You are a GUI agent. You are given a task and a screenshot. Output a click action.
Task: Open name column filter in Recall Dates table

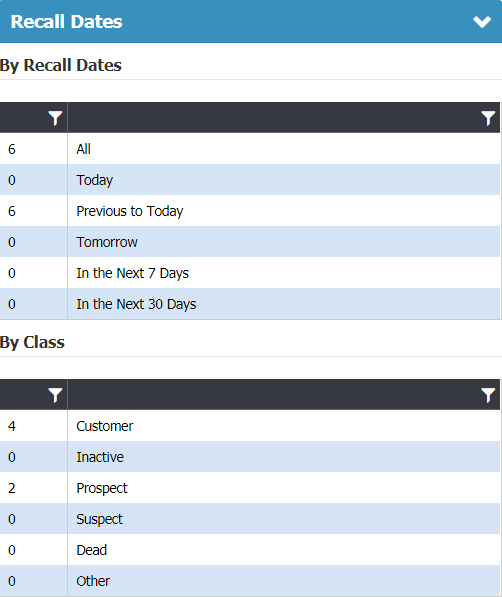tap(488, 118)
